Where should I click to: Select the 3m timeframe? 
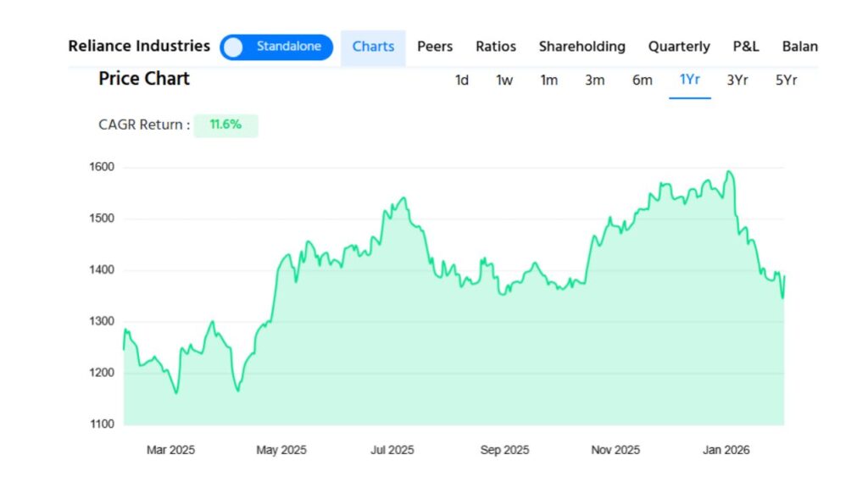point(595,80)
